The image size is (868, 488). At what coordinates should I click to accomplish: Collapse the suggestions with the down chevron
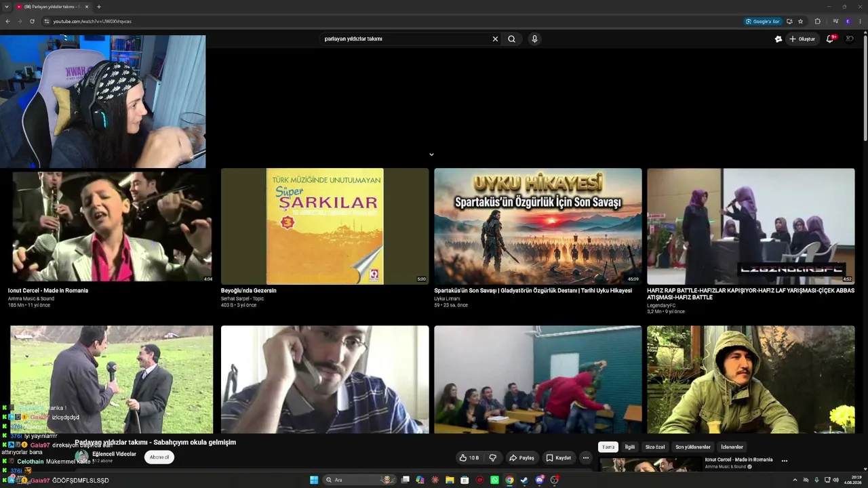tap(431, 155)
